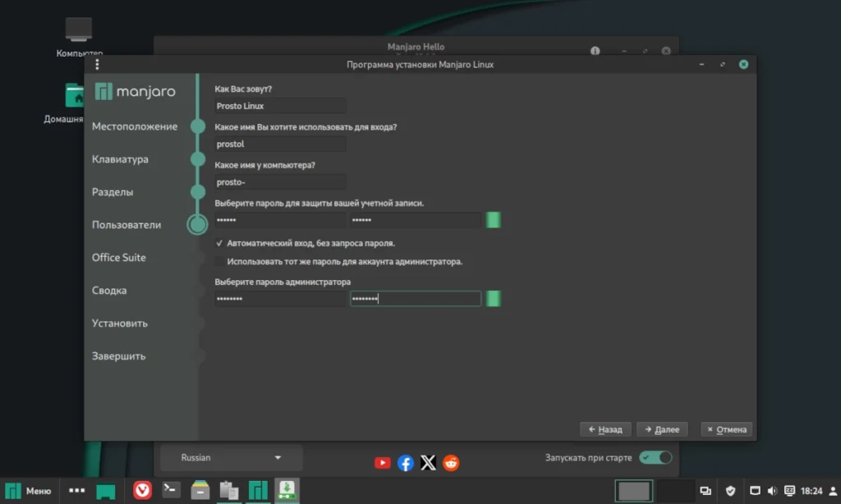Image resolution: width=841 pixels, height=504 pixels.
Task: Open the volume control in the tray
Action: click(772, 491)
